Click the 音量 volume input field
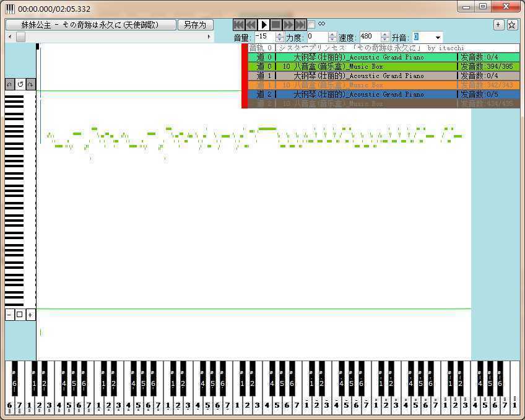 [x=264, y=37]
